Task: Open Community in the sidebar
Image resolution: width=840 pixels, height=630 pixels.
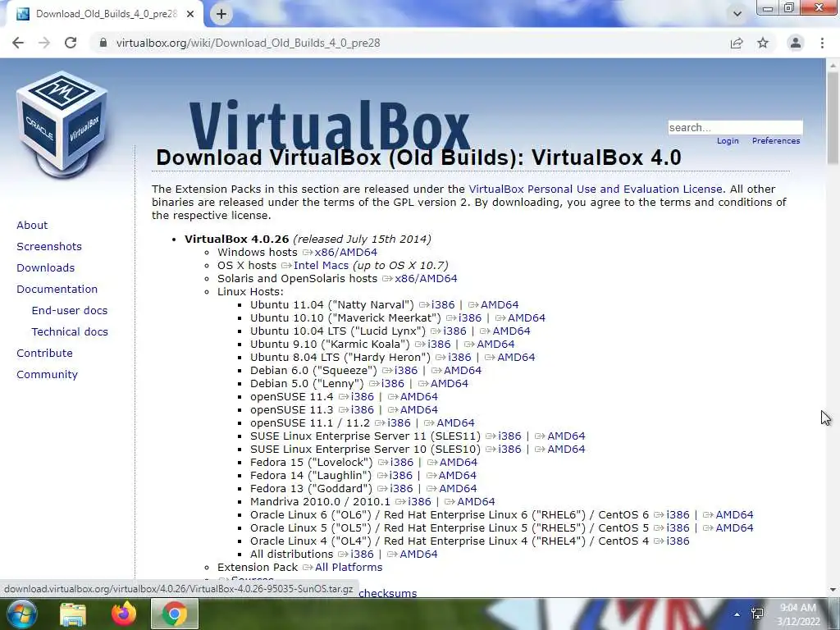Action: point(47,375)
